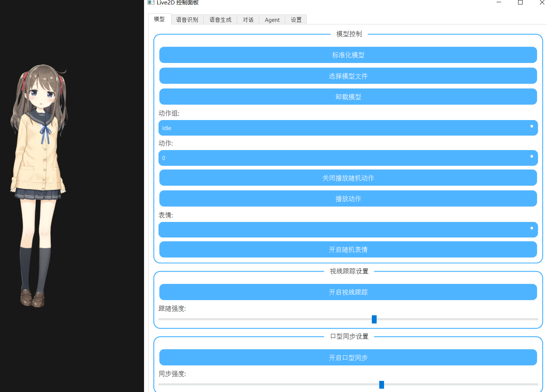547x392 pixels.
Task: Switch to the 语音识别 tab
Action: point(187,20)
